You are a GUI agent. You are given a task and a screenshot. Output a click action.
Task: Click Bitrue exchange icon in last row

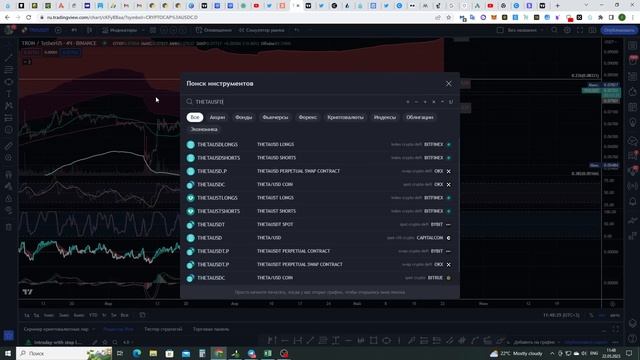(x=449, y=278)
